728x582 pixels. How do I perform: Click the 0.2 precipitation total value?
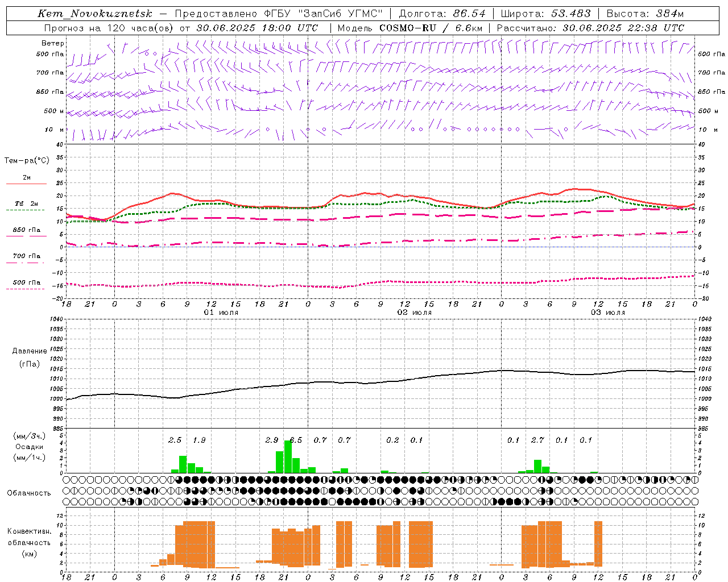click(x=392, y=440)
